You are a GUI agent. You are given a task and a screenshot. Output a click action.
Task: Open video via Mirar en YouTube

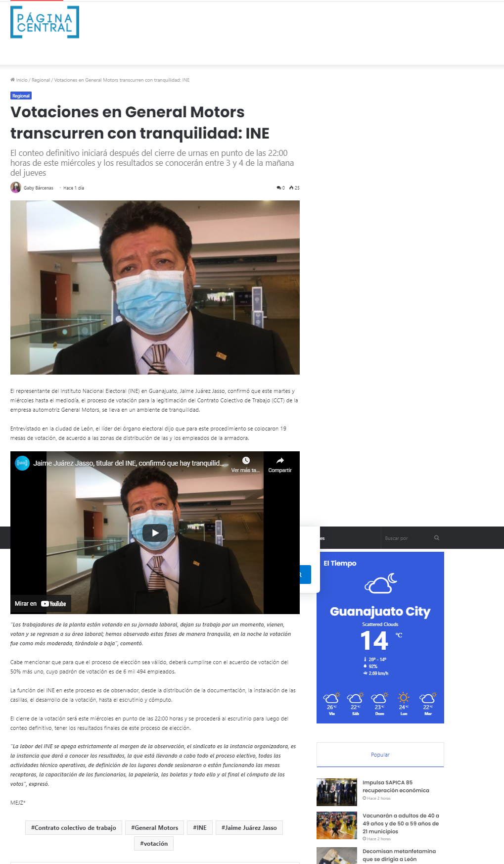coord(41,604)
